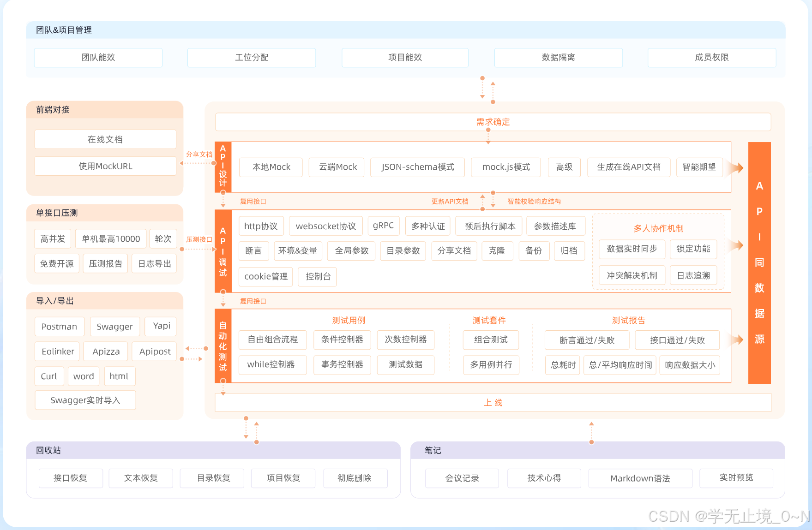Open 云端Mock
Image resolution: width=812 pixels, height=530 pixels.
tap(336, 167)
